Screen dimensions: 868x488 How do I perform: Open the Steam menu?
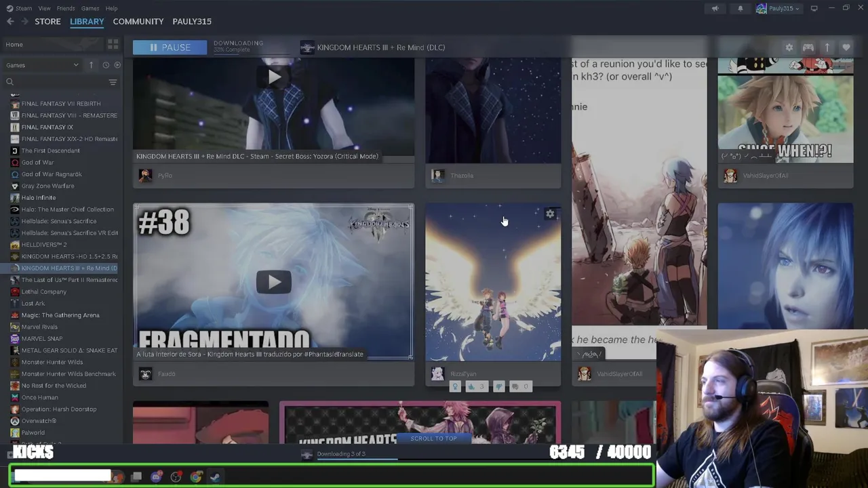click(19, 8)
